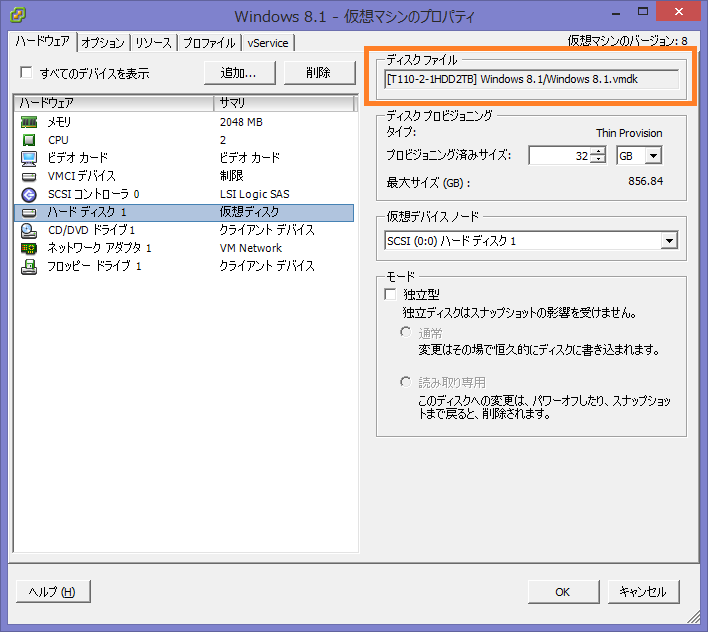Switch to the options (オプション) tab
The image size is (708, 632).
point(103,43)
